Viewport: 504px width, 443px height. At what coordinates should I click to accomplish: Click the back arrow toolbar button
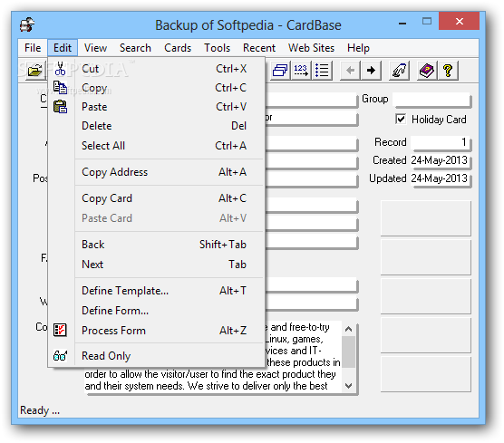tap(351, 71)
